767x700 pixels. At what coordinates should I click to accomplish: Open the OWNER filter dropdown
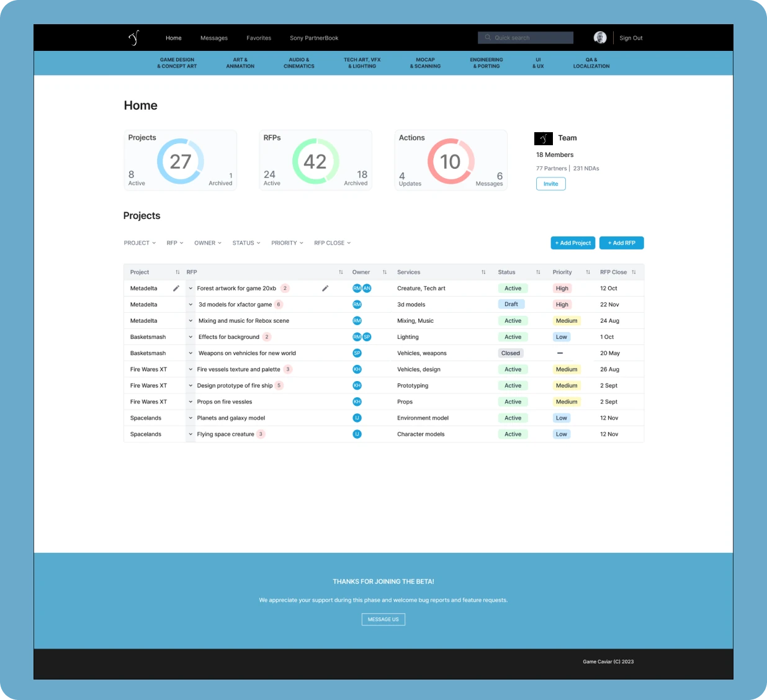click(208, 243)
